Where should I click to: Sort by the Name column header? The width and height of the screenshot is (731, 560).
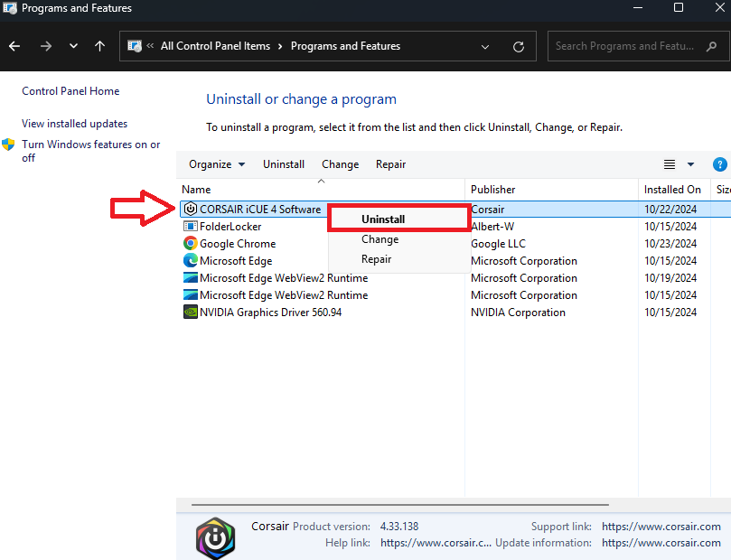[x=196, y=190]
